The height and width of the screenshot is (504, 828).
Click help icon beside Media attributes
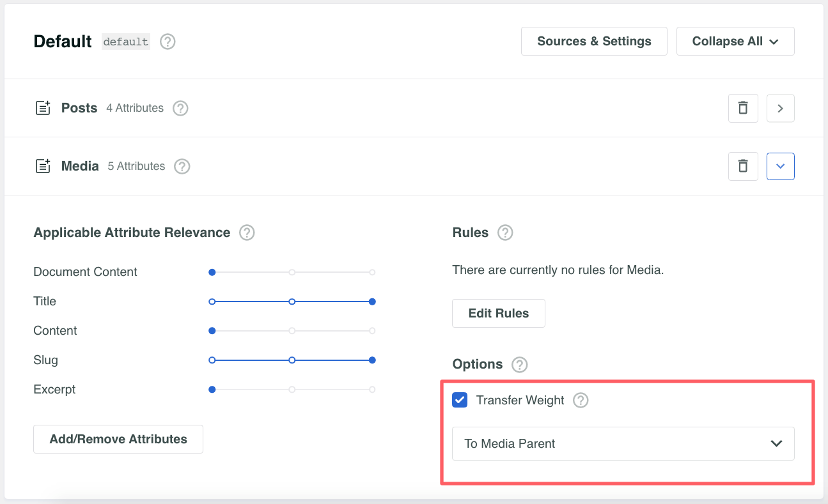tap(182, 167)
